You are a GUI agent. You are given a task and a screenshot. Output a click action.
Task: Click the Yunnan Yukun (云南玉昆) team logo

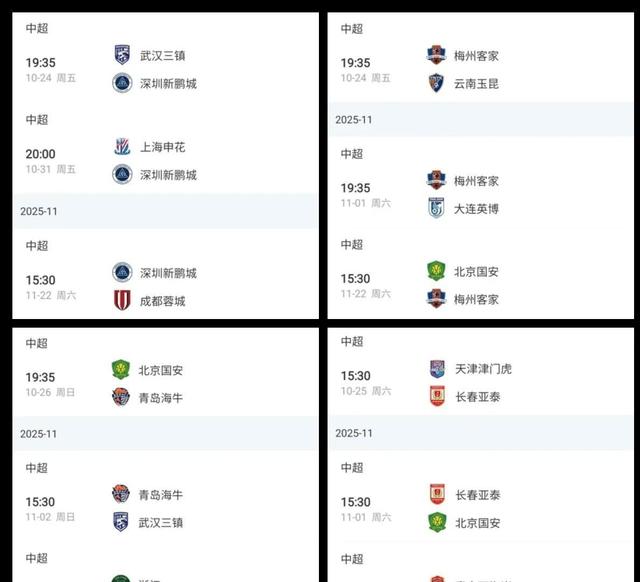pyautogui.click(x=436, y=83)
